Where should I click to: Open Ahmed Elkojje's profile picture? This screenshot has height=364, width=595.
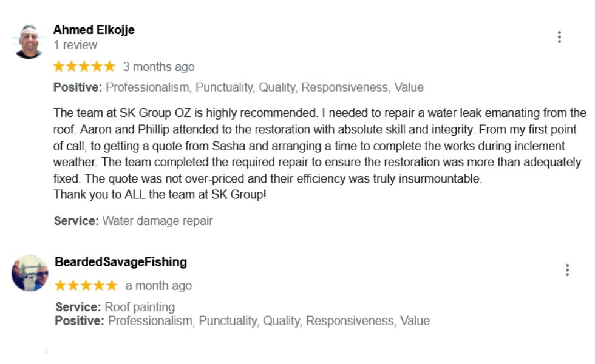click(x=28, y=41)
